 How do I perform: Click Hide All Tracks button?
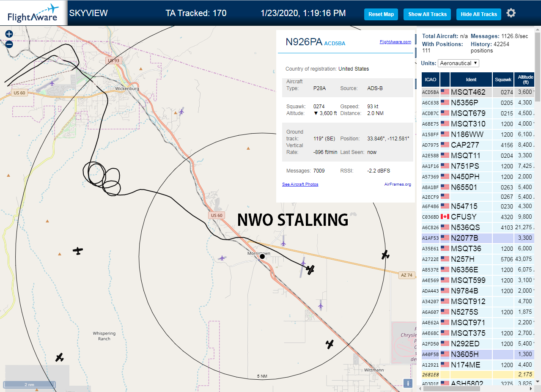[479, 14]
